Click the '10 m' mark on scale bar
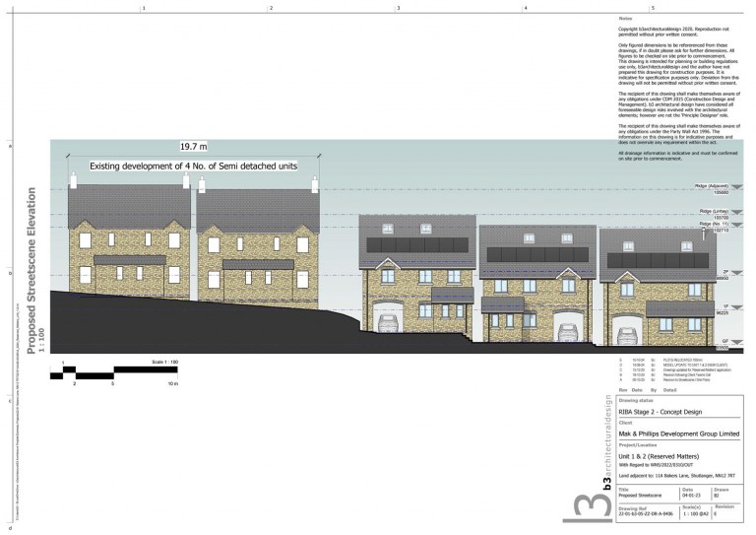This screenshot has height=535, width=756. point(172,384)
